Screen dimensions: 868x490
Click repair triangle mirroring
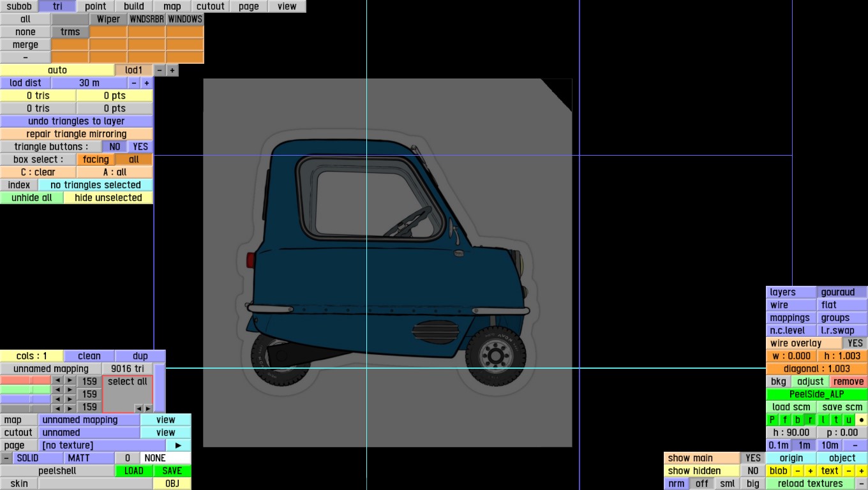tap(77, 134)
